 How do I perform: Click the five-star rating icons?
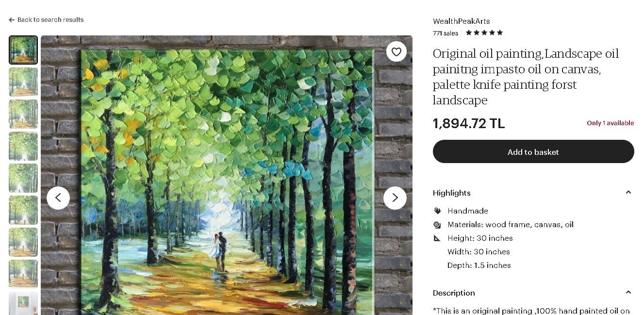pos(484,33)
